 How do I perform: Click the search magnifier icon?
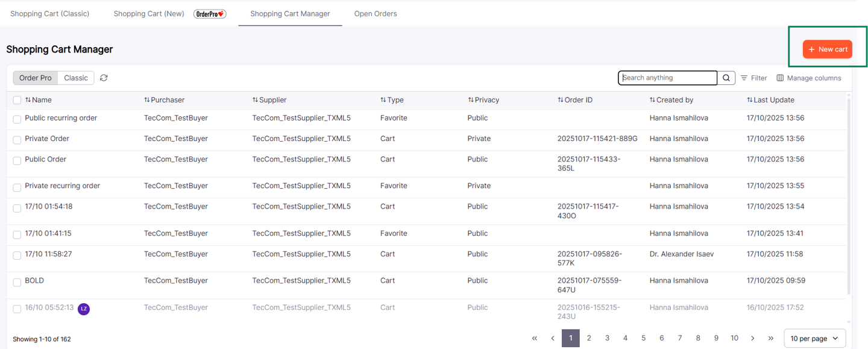(x=726, y=78)
